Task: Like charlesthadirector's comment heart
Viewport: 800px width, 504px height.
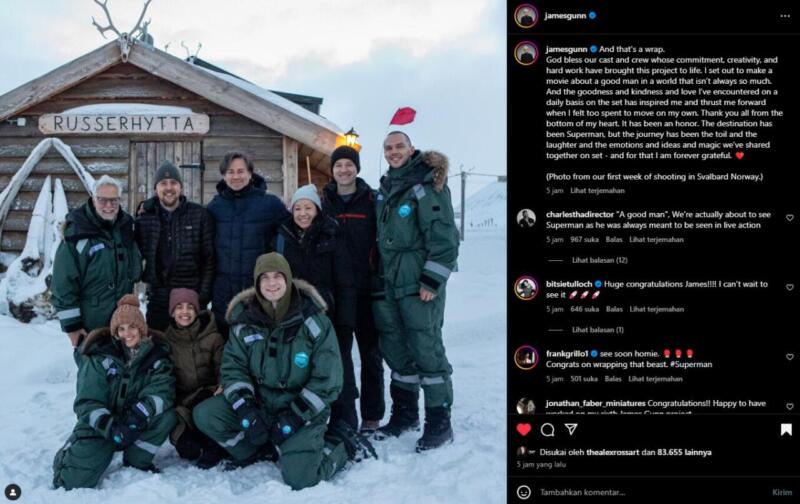Action: 790,218
